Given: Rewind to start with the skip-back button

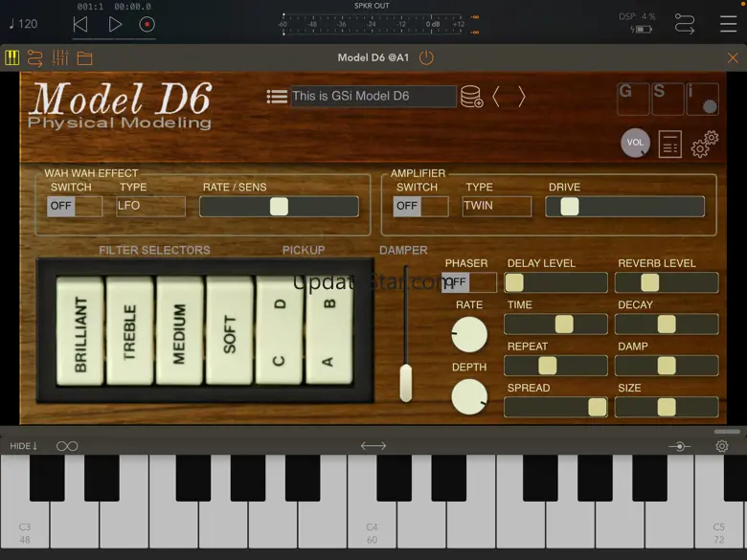Looking at the screenshot, I should [x=81, y=24].
